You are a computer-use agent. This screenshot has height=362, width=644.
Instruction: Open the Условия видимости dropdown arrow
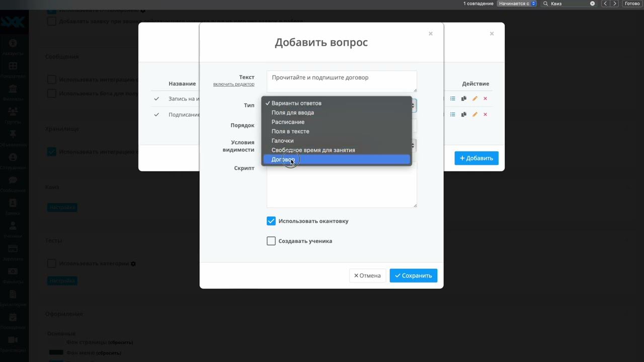(x=413, y=146)
